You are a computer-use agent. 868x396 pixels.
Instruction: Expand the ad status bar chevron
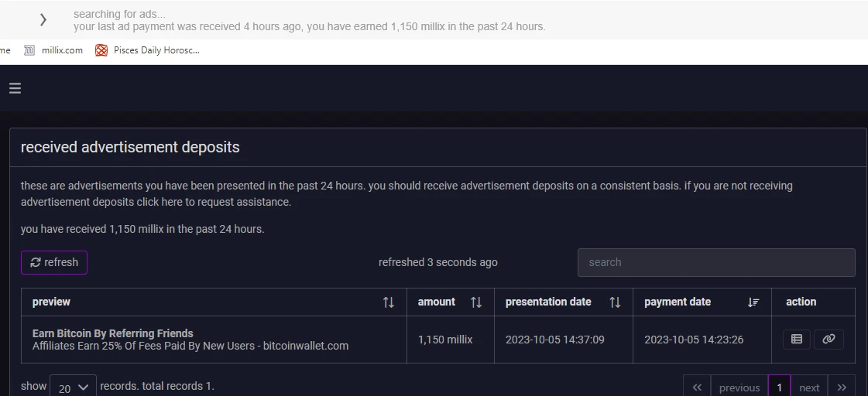(43, 20)
